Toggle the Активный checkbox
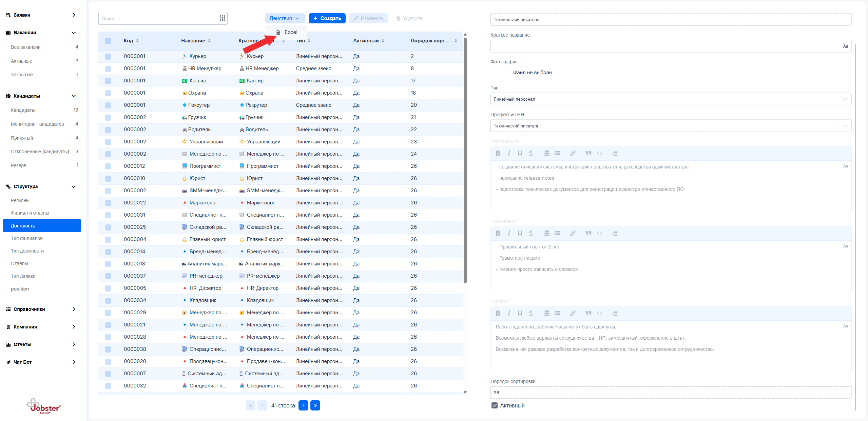 click(494, 405)
